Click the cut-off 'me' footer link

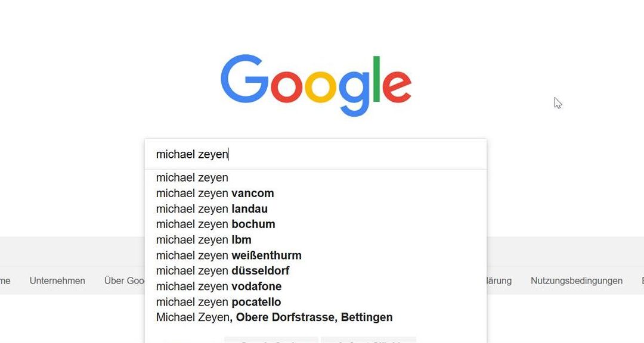tap(5, 280)
